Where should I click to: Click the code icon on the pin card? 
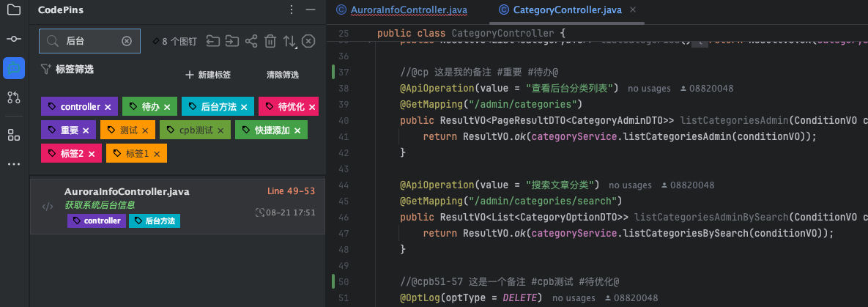click(x=48, y=207)
